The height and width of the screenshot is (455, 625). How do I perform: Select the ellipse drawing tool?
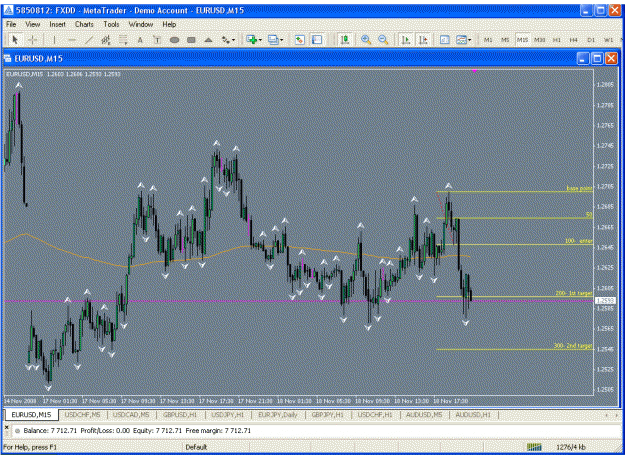click(174, 40)
